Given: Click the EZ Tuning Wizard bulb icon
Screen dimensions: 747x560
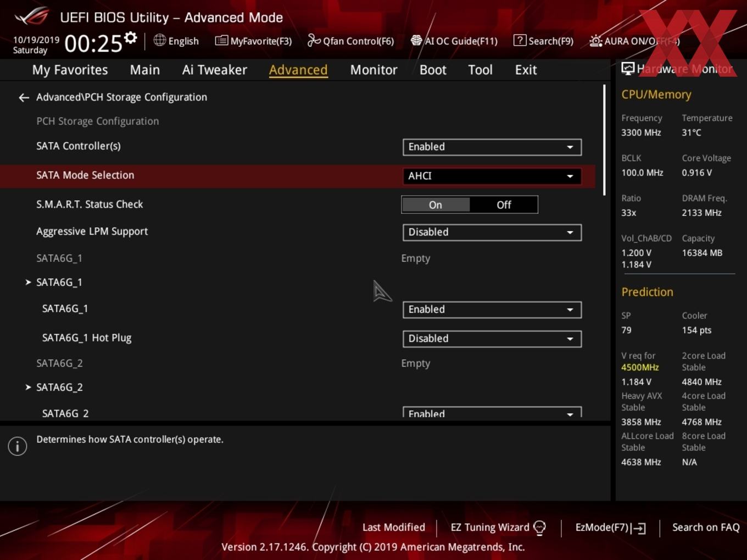Looking at the screenshot, I should pos(540,528).
